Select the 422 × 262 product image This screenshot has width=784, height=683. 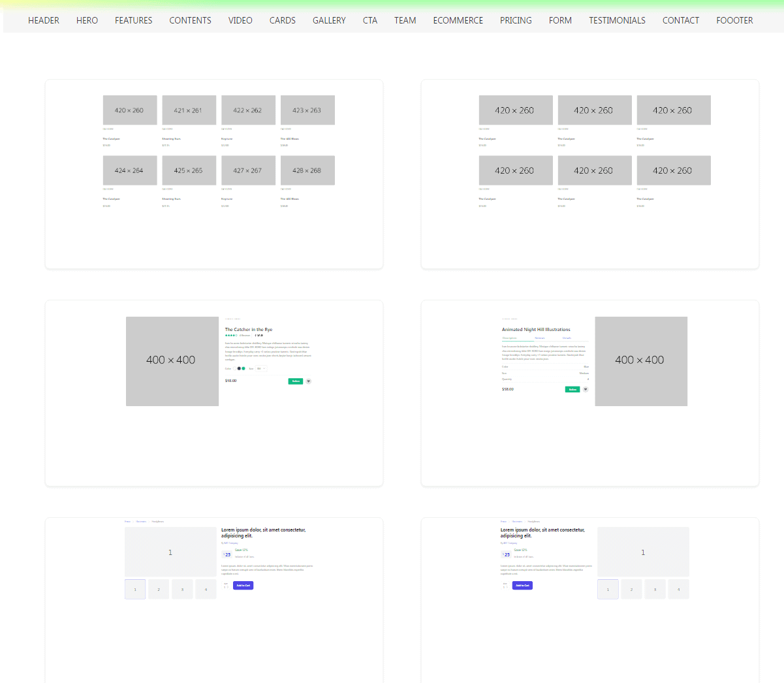click(x=248, y=110)
